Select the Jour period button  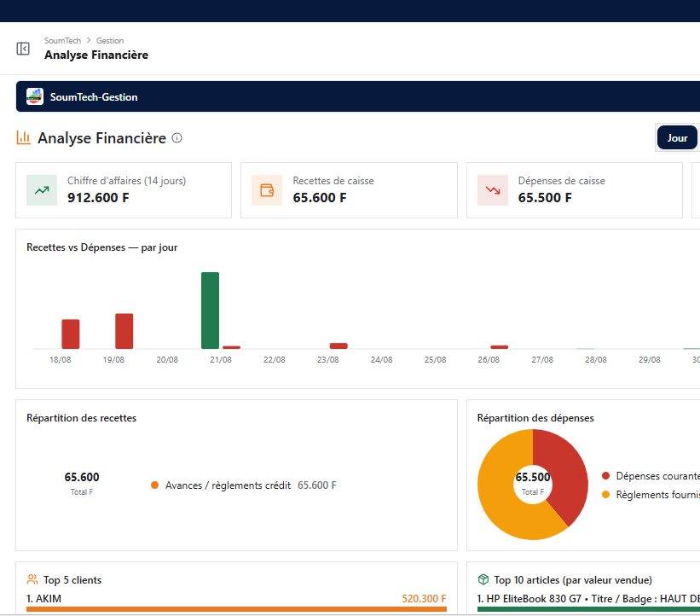(677, 138)
